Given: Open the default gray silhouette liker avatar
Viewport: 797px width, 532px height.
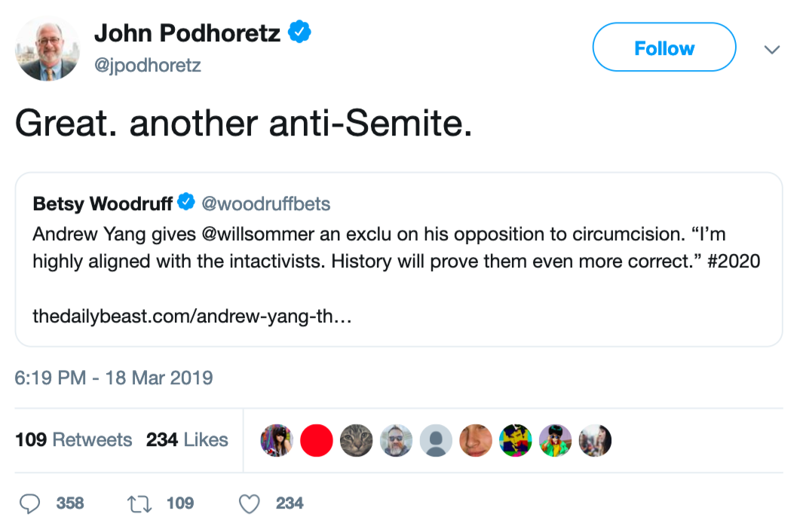Looking at the screenshot, I should point(435,440).
